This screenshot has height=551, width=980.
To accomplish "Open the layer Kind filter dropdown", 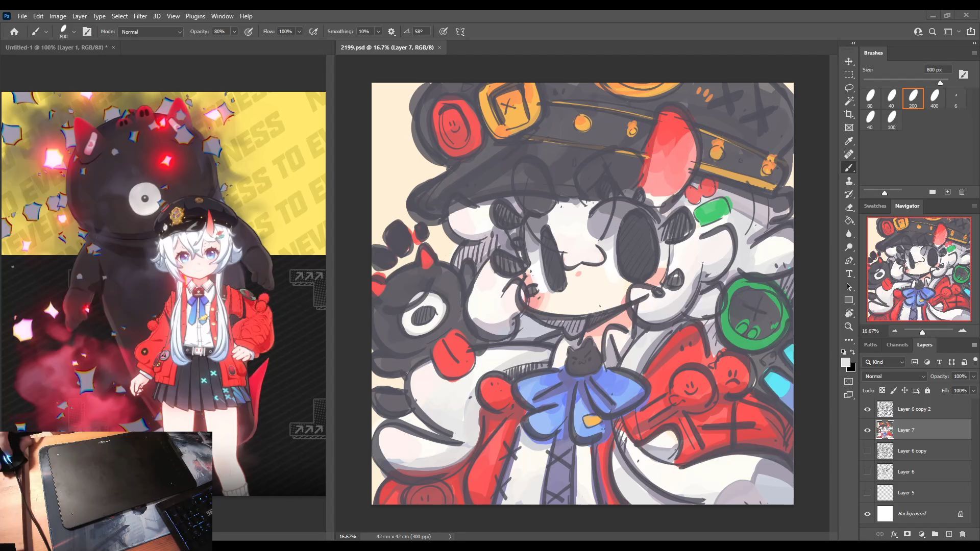I will tap(885, 362).
